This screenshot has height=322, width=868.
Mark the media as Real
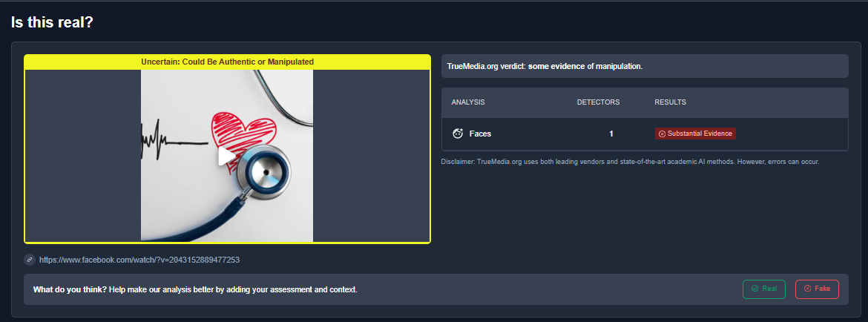[764, 289]
